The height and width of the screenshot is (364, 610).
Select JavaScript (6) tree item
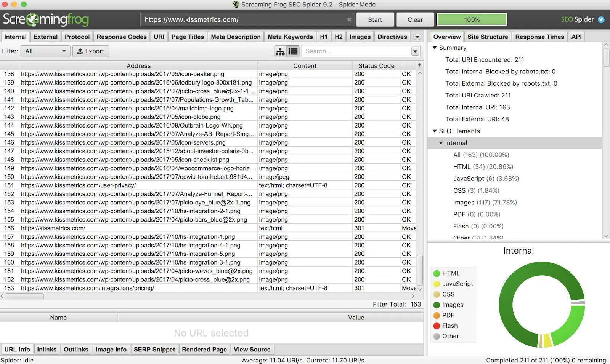pos(486,179)
